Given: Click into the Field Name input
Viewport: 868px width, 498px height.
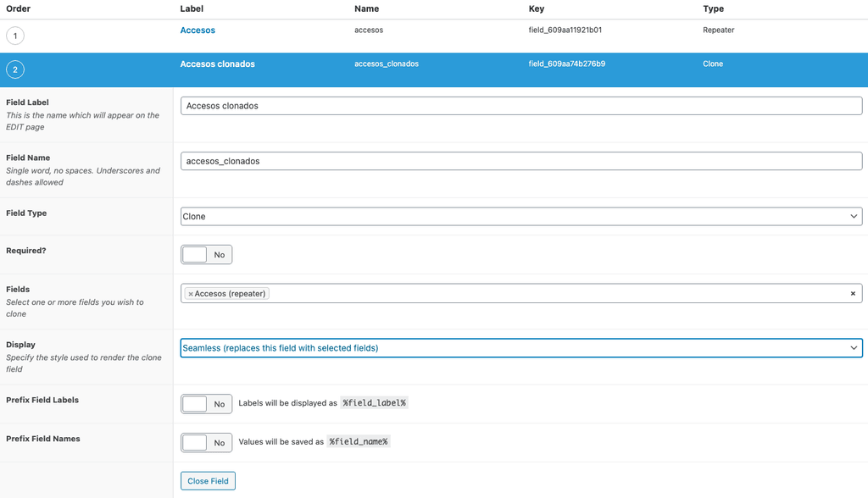Looking at the screenshot, I should [520, 161].
